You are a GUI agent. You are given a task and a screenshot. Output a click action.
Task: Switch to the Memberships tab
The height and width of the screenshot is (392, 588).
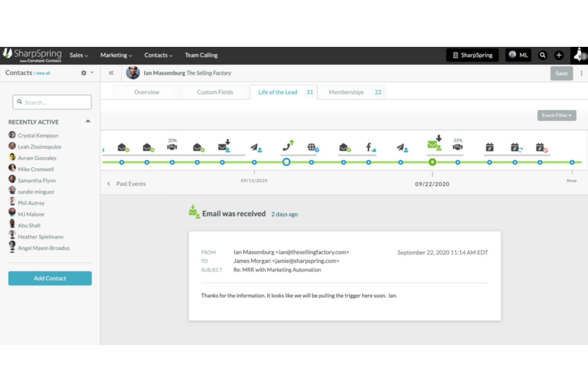(346, 92)
